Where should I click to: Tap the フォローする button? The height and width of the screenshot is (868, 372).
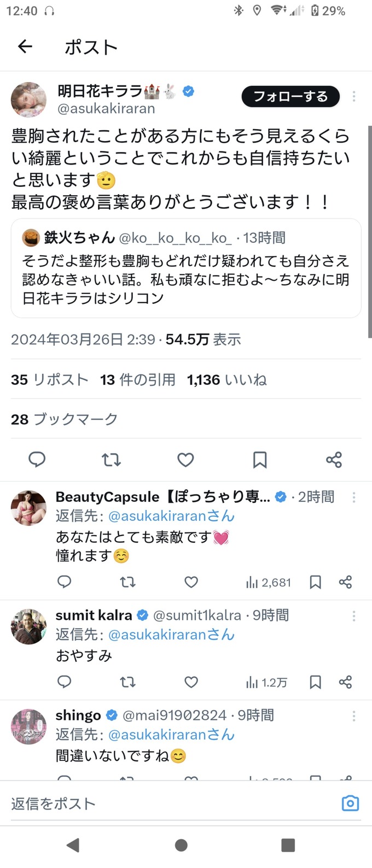point(290,97)
